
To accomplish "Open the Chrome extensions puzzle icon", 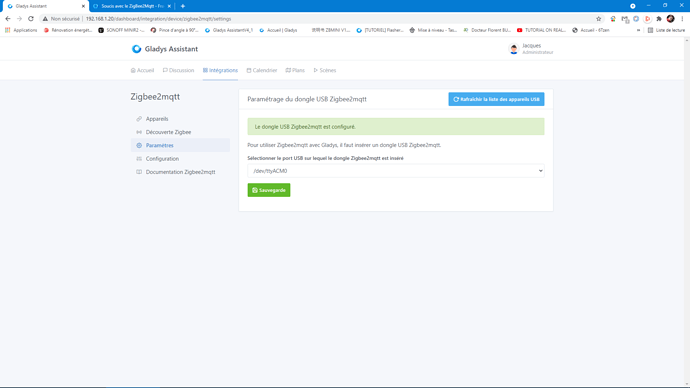I will [x=659, y=19].
